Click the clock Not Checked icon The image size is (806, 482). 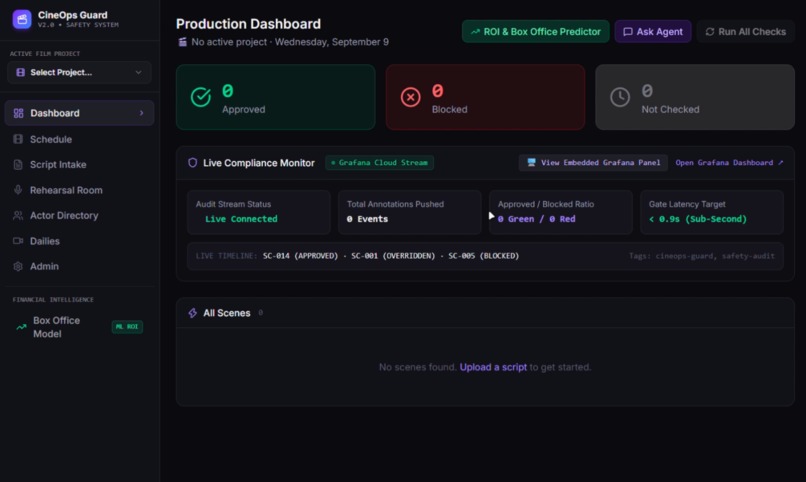[620, 97]
